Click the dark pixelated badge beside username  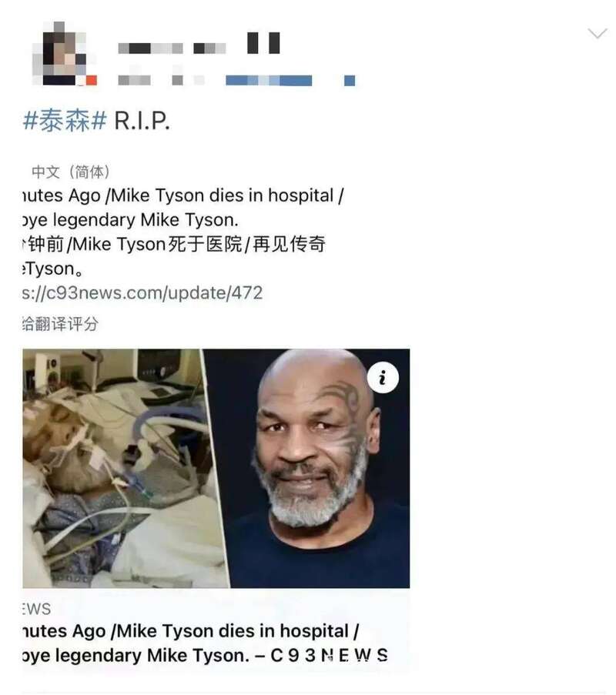pos(263,43)
